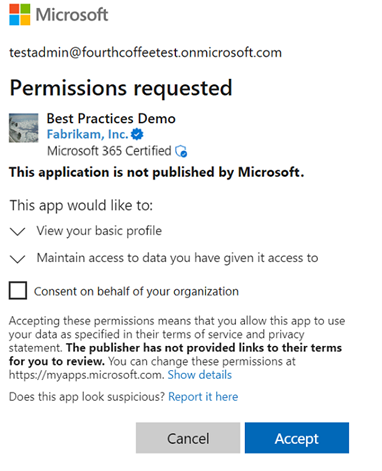The image size is (382, 471).
Task: Click Consent on behalf of organization label
Action: [x=136, y=291]
